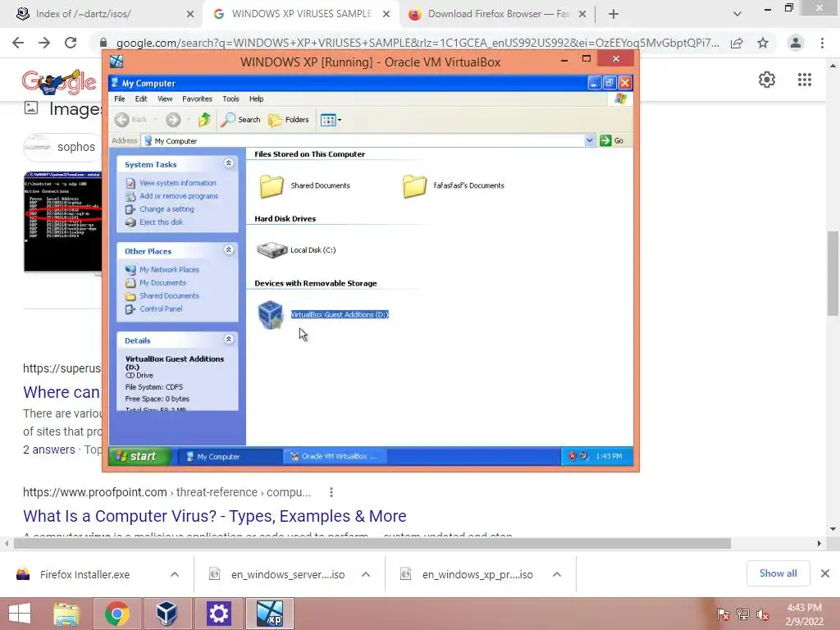The width and height of the screenshot is (840, 630).
Task: Reload the Chrome page
Action: (71, 43)
